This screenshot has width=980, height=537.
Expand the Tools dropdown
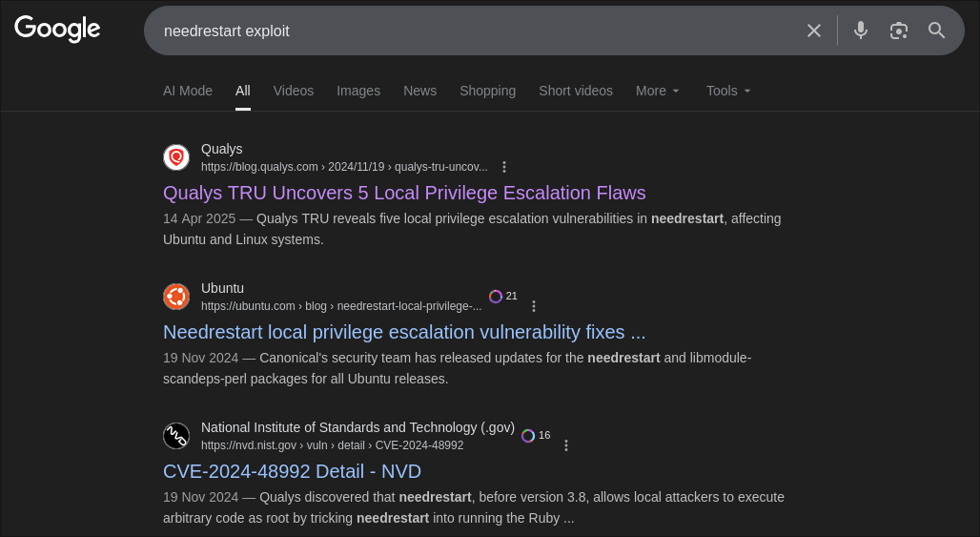728,91
